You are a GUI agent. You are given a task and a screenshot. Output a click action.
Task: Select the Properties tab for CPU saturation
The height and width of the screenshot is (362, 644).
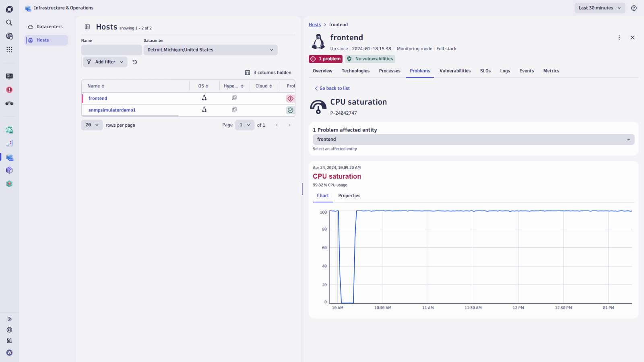click(x=349, y=195)
